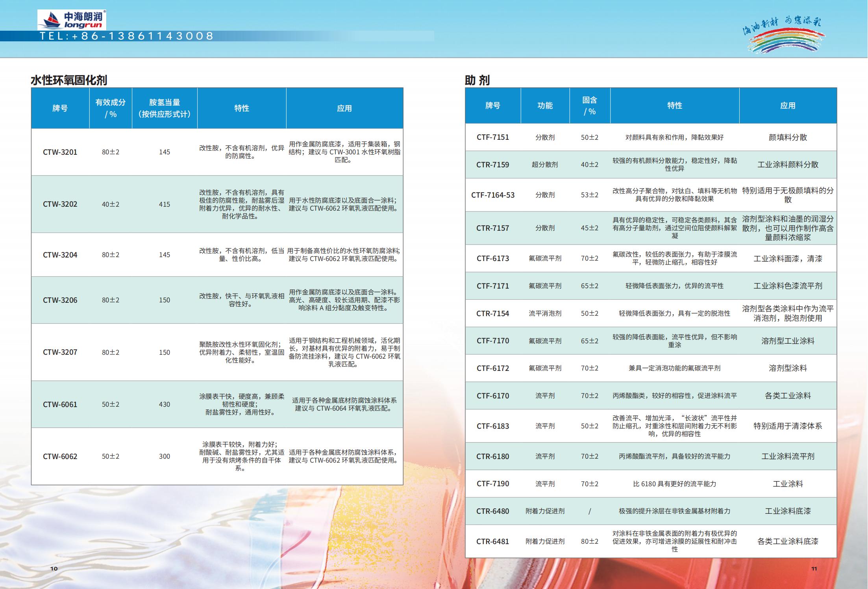Click 50±2 in the CTW-6061 row
Viewport: 868px width, 589px height.
111,404
